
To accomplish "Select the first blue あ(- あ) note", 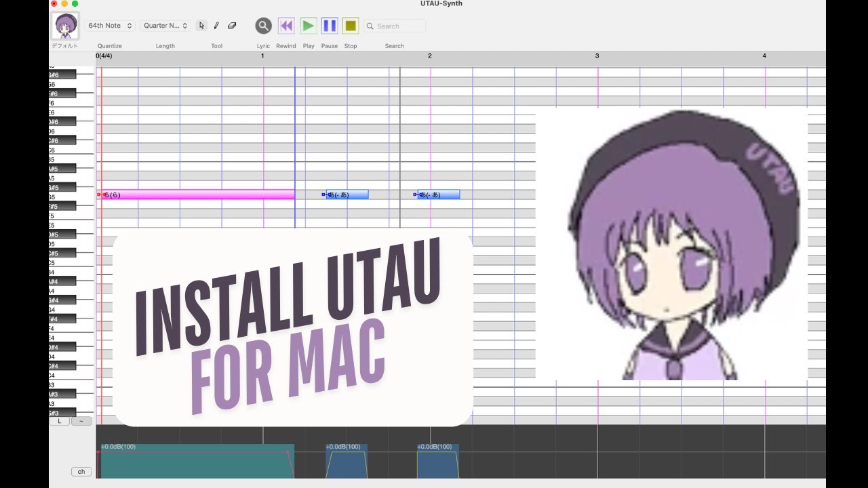I will [347, 195].
